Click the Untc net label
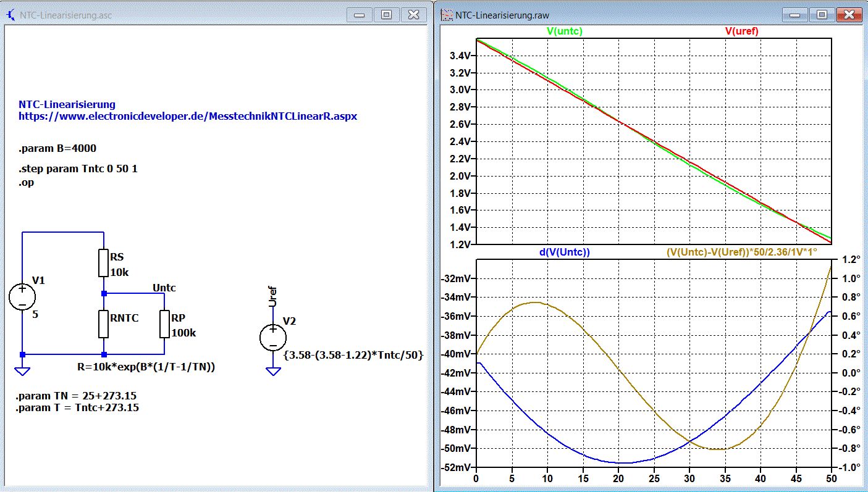This screenshot has height=492, width=868. 164,288
